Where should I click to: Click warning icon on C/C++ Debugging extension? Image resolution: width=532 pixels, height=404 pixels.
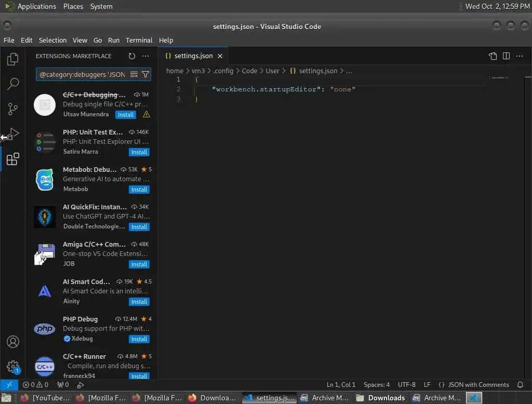[146, 114]
